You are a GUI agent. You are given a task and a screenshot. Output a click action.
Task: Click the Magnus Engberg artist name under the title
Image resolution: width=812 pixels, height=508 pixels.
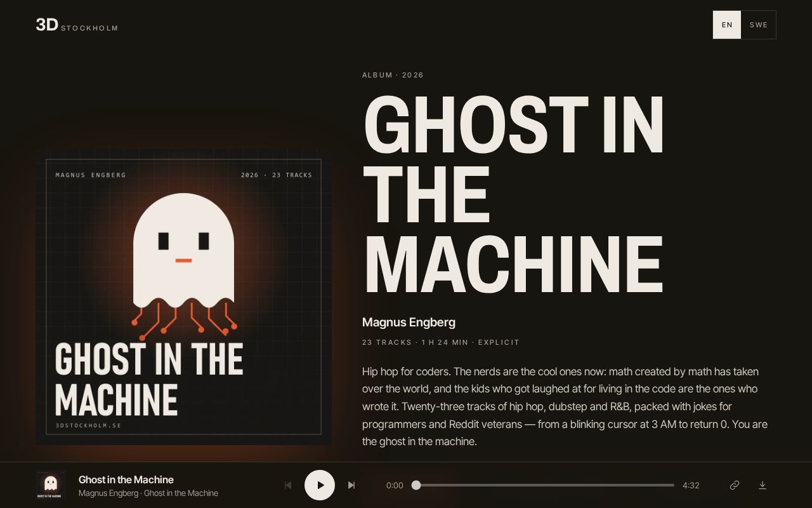tap(409, 322)
